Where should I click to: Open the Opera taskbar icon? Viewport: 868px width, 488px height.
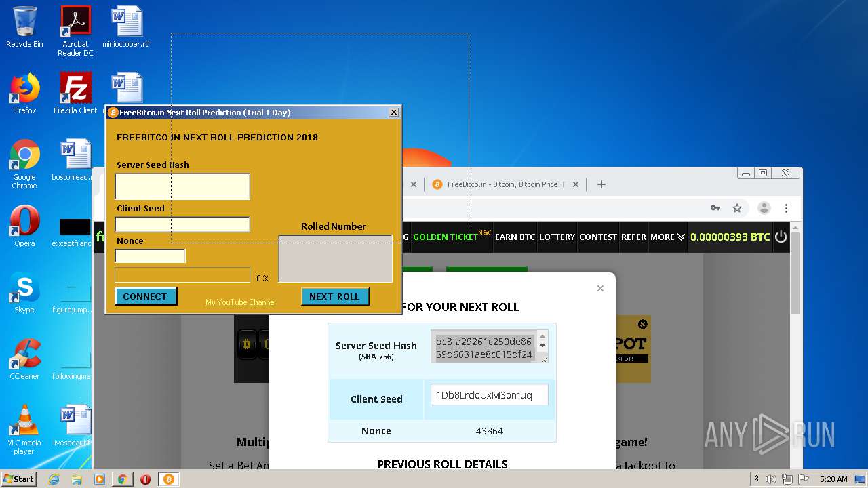[145, 479]
